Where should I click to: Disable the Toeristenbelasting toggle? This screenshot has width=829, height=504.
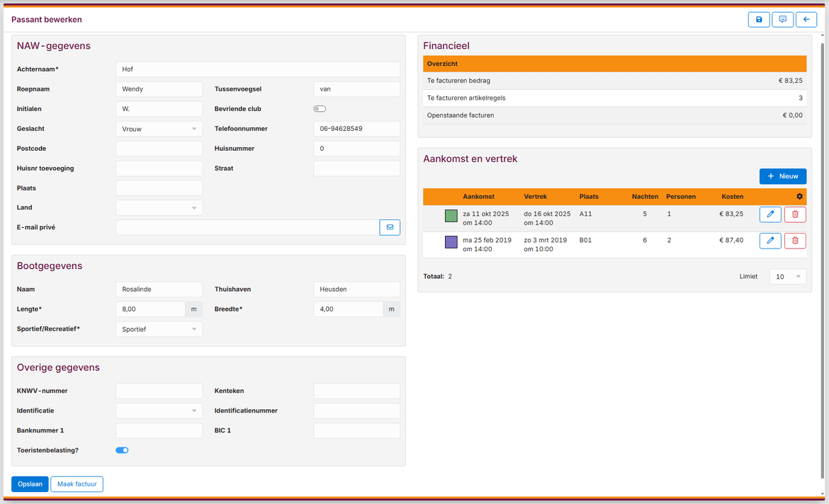pyautogui.click(x=122, y=450)
